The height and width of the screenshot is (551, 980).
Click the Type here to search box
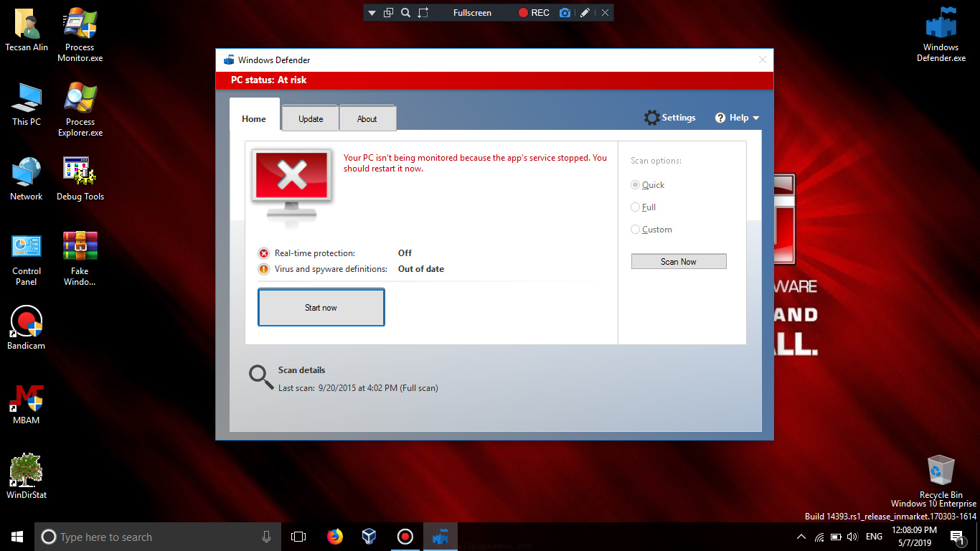pos(158,537)
